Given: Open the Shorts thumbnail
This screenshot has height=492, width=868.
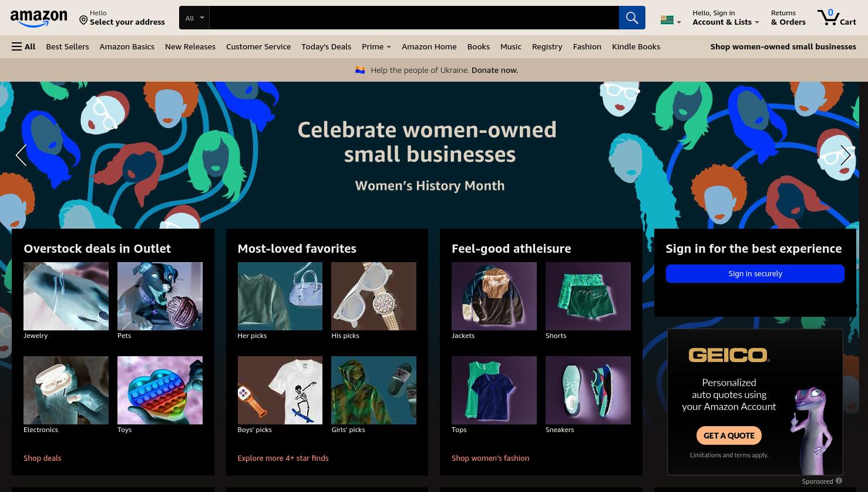Looking at the screenshot, I should [x=588, y=296].
